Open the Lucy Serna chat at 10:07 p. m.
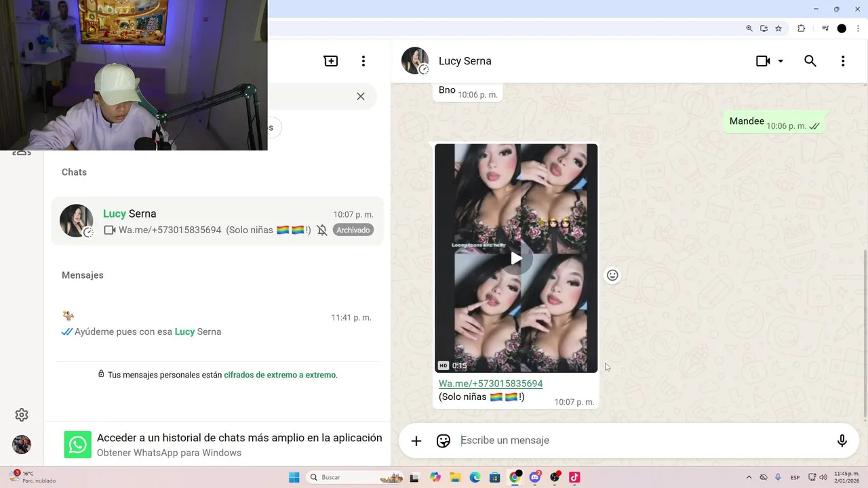This screenshot has height=488, width=868. (218, 221)
